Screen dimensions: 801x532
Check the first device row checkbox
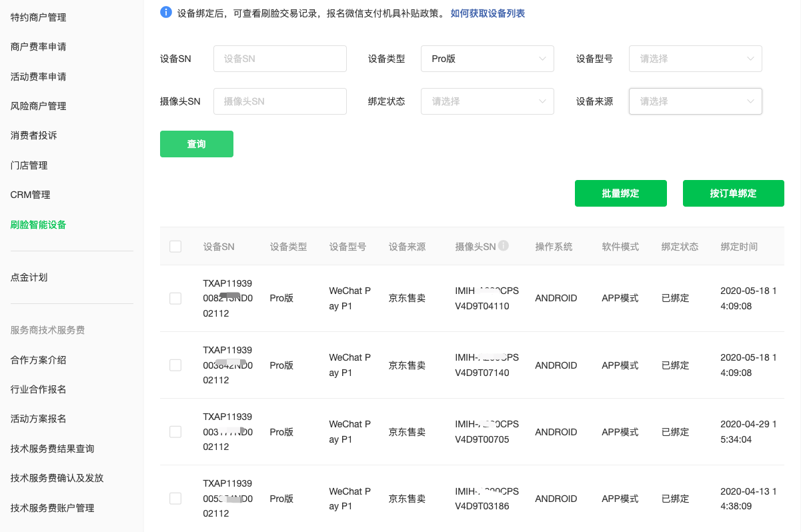point(175,299)
